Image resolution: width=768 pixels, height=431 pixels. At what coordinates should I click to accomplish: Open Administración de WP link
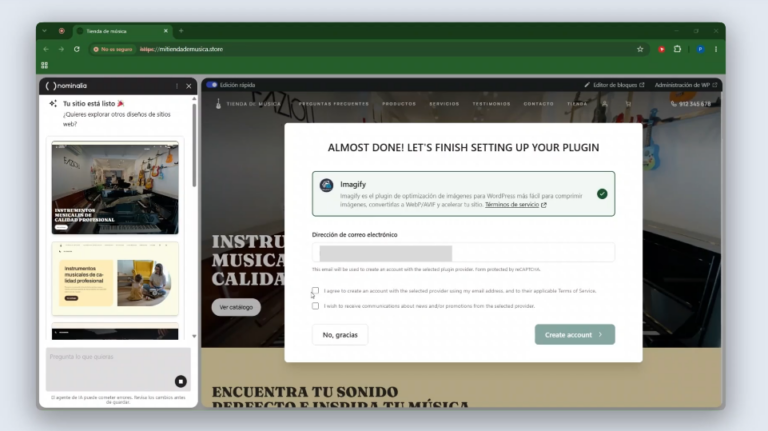(686, 85)
